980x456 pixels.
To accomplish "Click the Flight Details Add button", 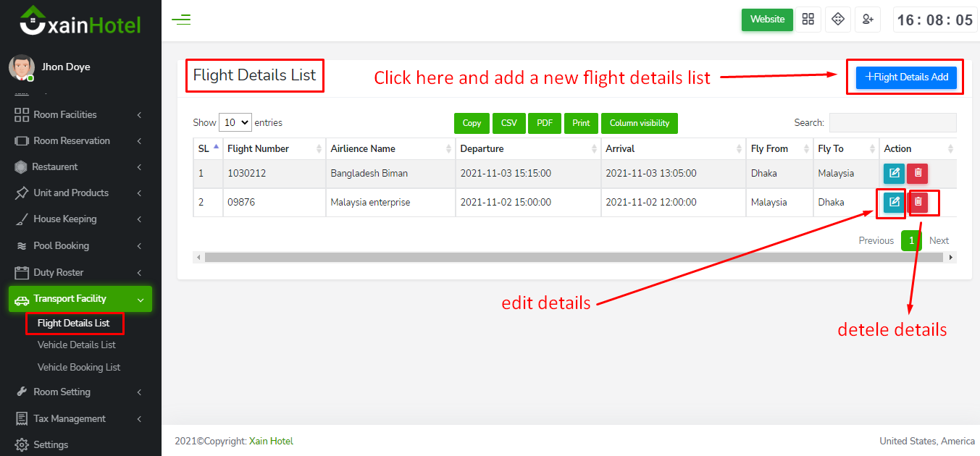I will click(906, 77).
